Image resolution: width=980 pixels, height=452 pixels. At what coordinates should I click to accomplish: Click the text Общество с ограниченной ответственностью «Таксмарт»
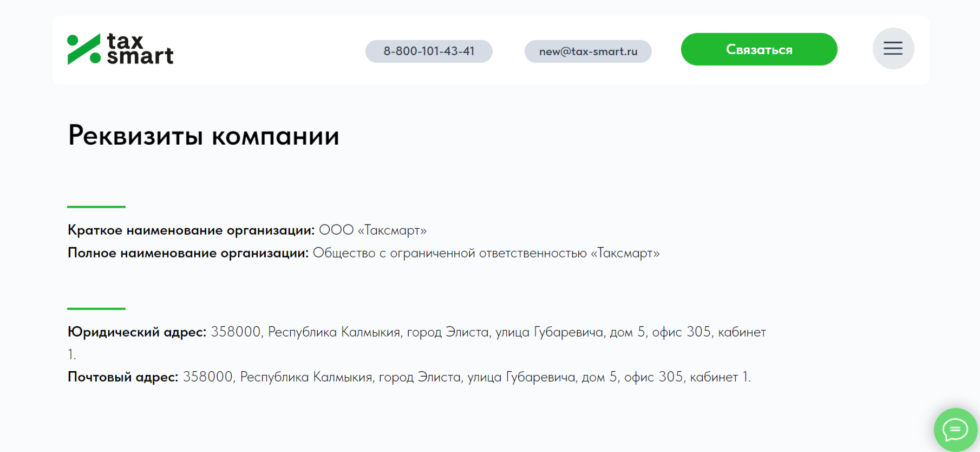coord(486,253)
